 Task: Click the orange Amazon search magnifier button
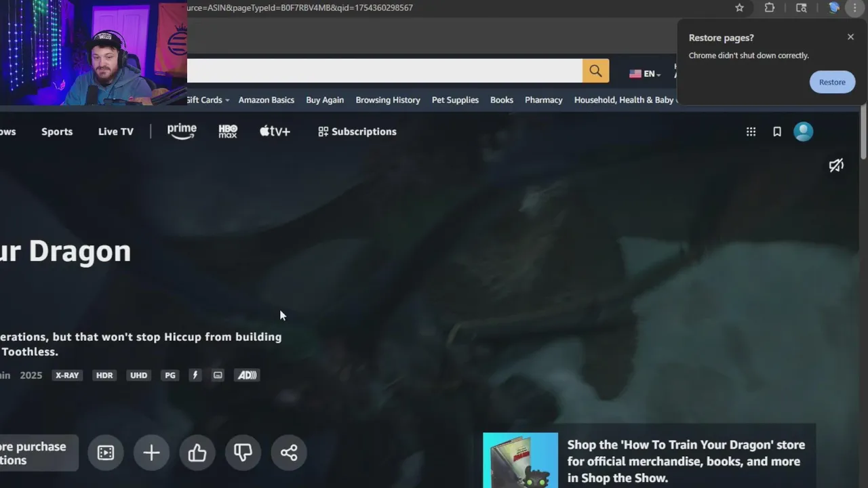[595, 70]
